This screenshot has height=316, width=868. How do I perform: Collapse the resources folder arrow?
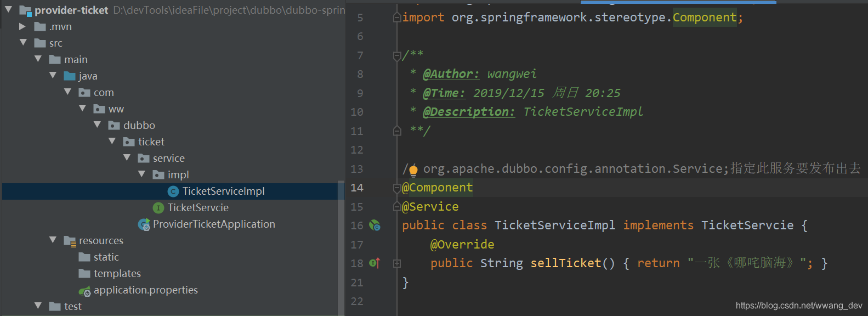53,240
